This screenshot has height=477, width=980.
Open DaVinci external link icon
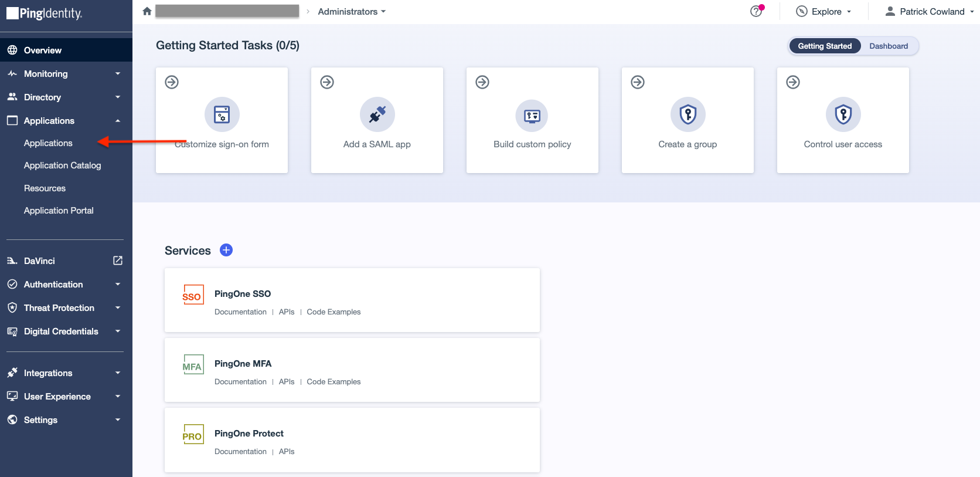pos(118,261)
